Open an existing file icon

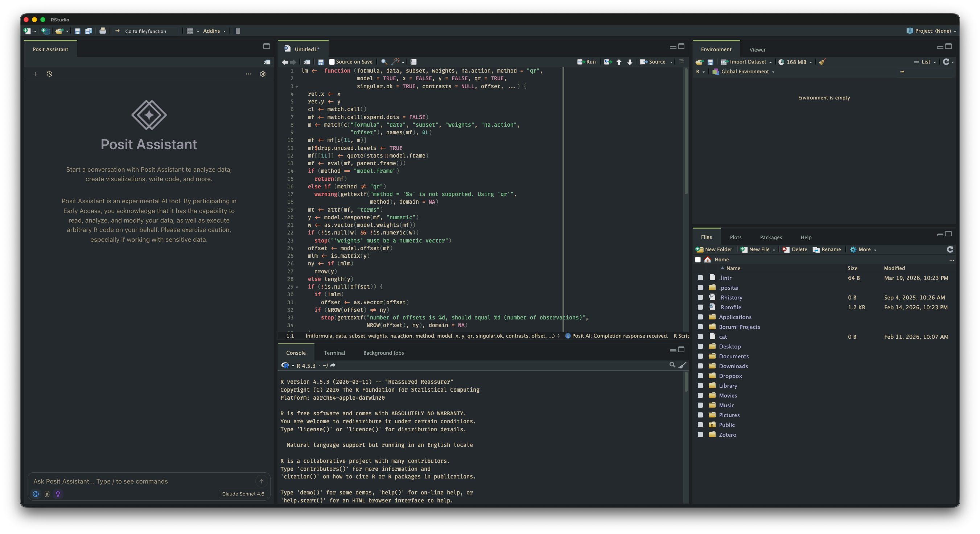pyautogui.click(x=59, y=31)
